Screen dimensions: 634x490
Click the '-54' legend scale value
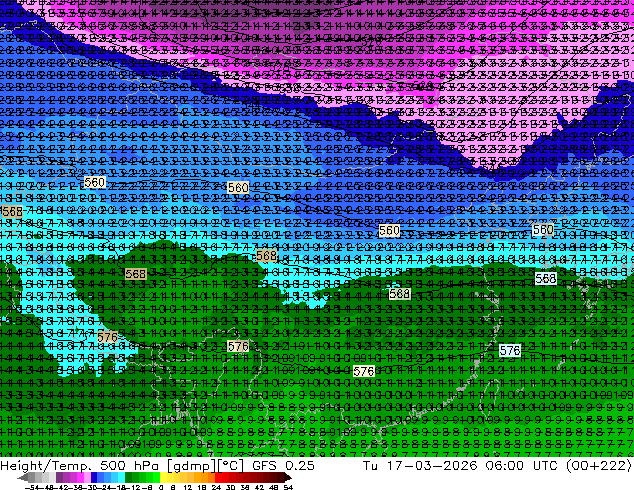tap(32, 487)
